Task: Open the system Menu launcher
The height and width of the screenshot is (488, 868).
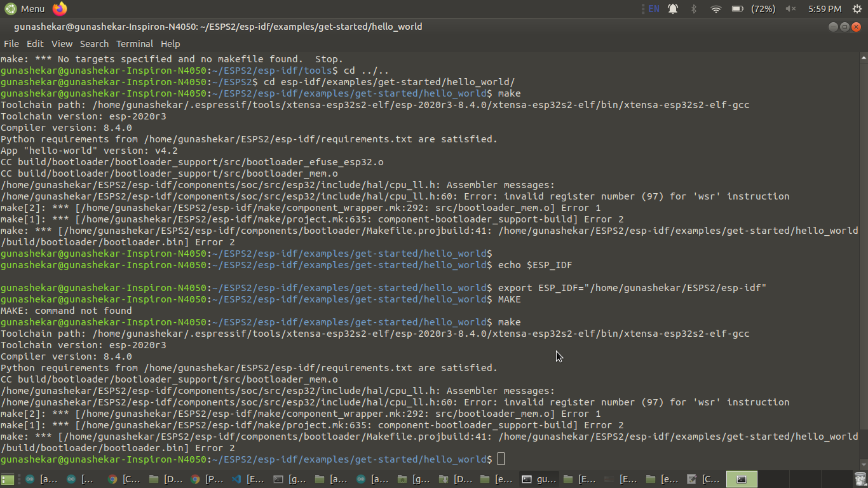Action: (x=25, y=9)
